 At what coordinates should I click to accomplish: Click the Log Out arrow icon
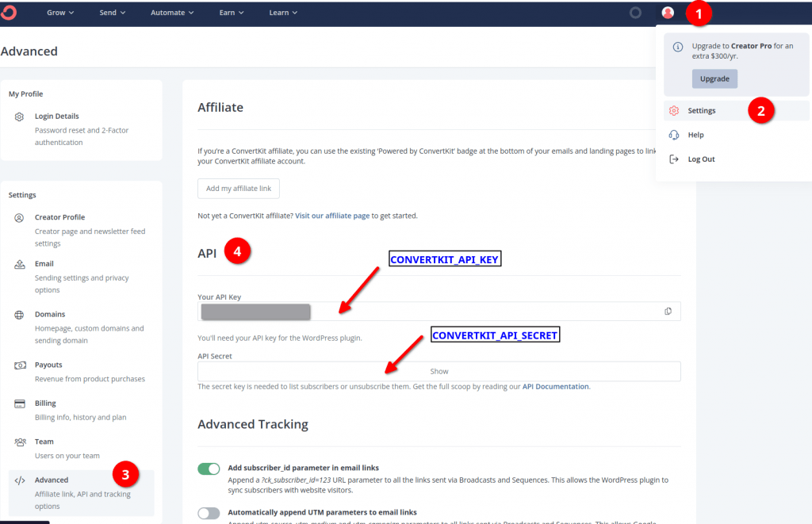click(x=674, y=159)
